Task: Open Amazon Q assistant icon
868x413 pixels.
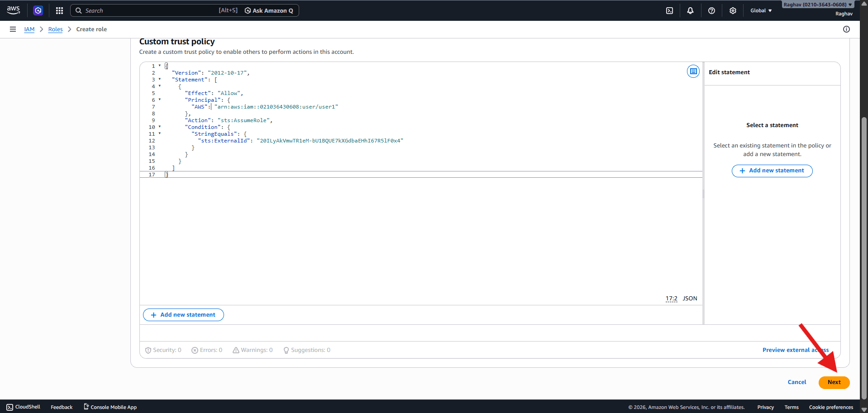Action: 38,10
